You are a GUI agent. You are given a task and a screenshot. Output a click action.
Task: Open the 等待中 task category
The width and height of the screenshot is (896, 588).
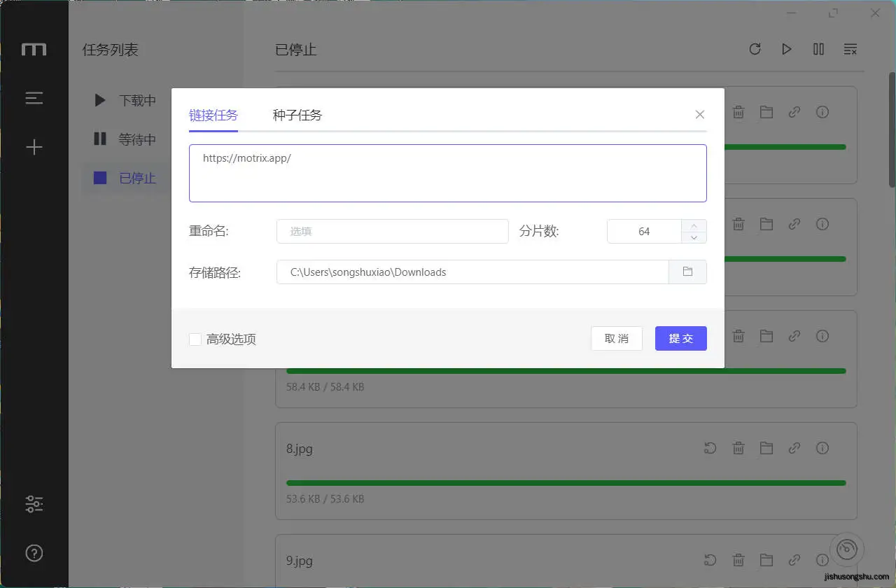[125, 139]
